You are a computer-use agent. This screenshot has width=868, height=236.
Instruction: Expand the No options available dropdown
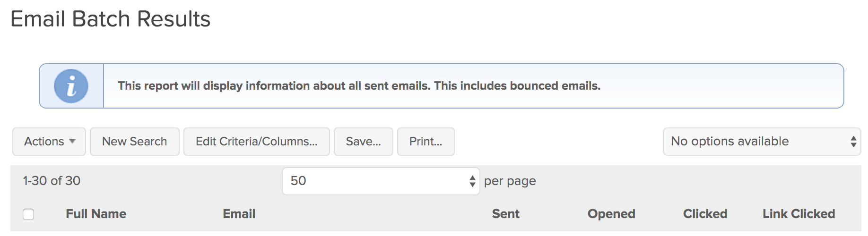(x=762, y=142)
